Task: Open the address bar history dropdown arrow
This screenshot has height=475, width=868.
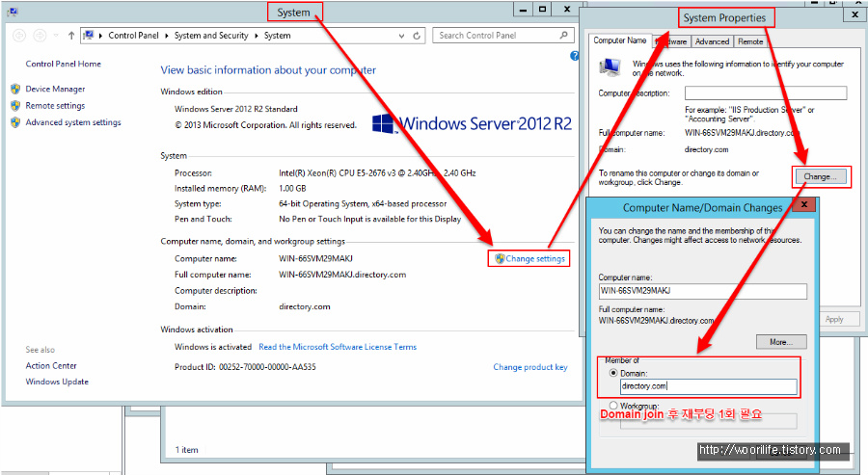Action: (401, 36)
